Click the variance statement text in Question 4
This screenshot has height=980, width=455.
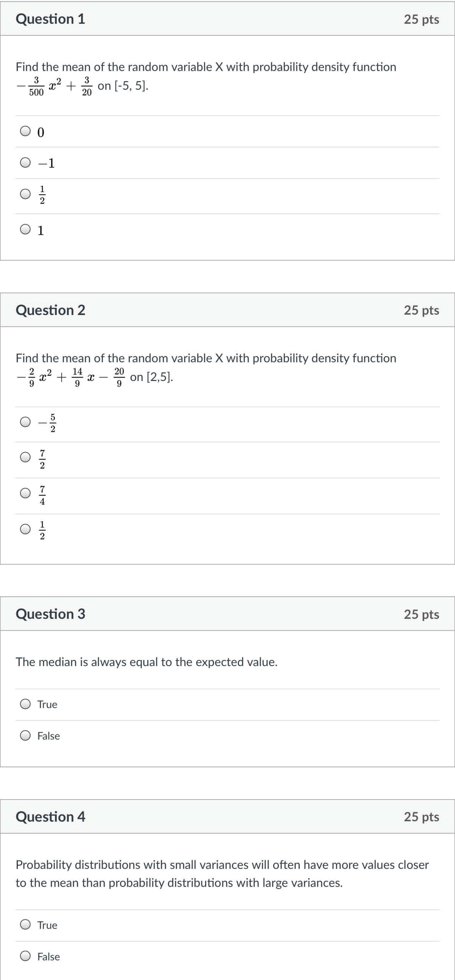pos(222,873)
